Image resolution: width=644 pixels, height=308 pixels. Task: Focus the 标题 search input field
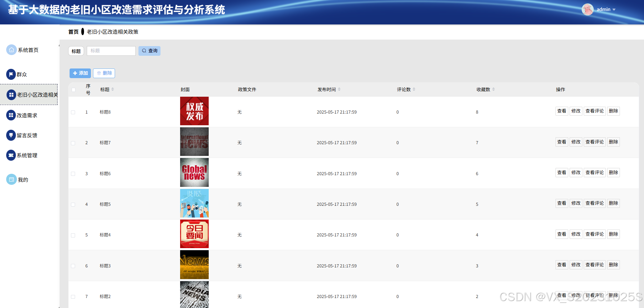(111, 51)
